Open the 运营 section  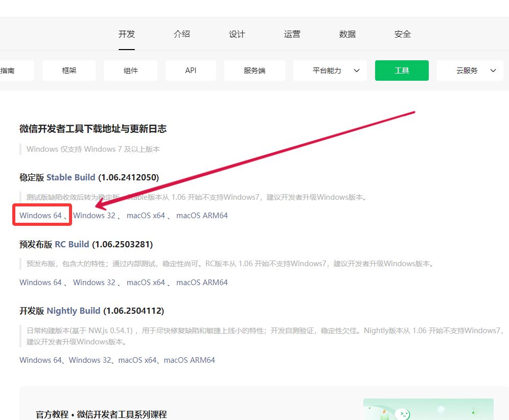point(292,34)
